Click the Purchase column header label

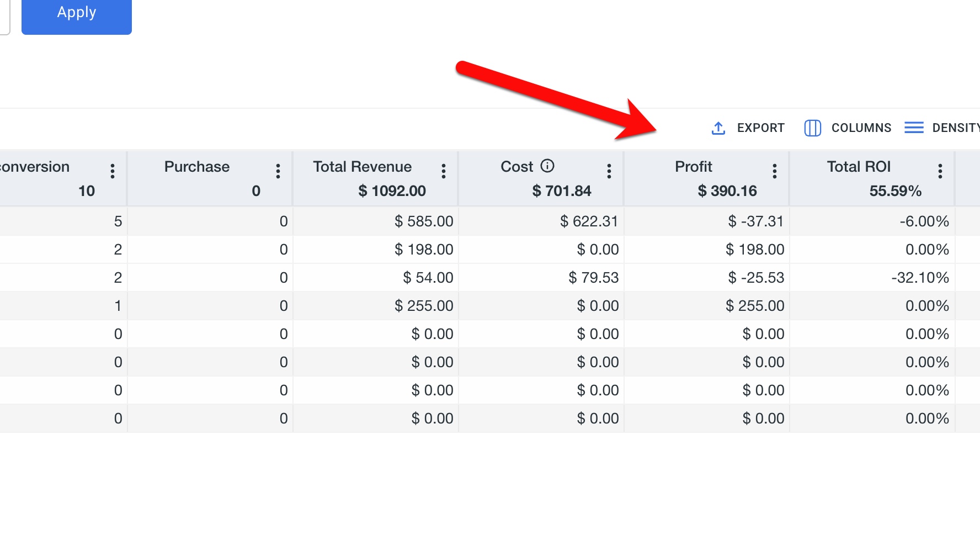click(x=197, y=167)
